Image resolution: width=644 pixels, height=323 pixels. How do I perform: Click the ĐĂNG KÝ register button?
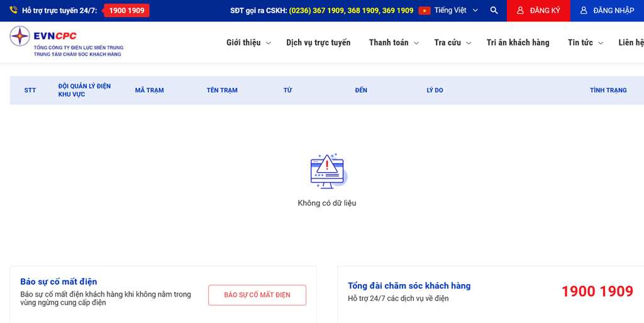[538, 11]
